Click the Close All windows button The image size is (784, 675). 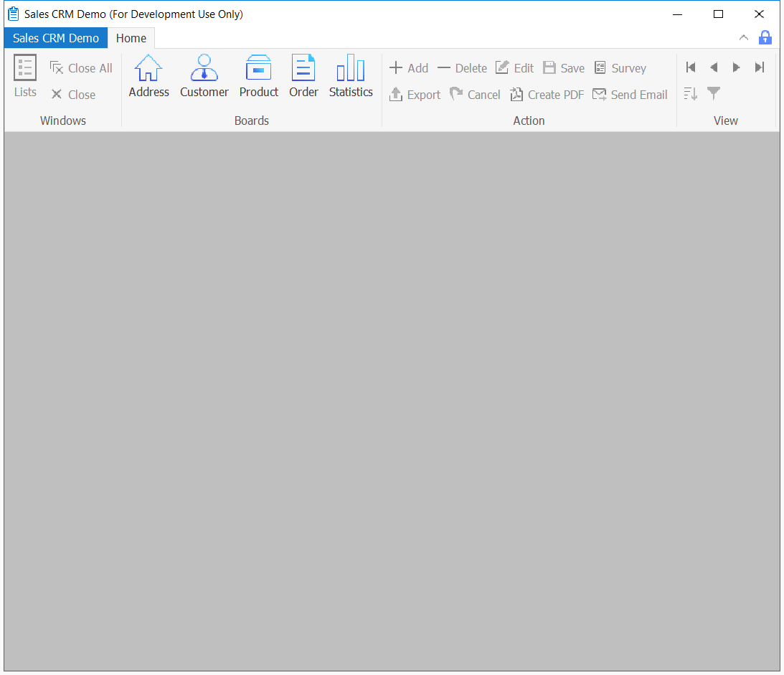[x=81, y=68]
